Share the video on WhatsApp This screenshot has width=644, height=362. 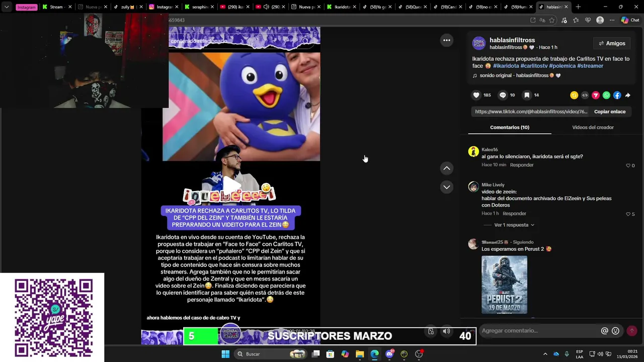coord(606,95)
